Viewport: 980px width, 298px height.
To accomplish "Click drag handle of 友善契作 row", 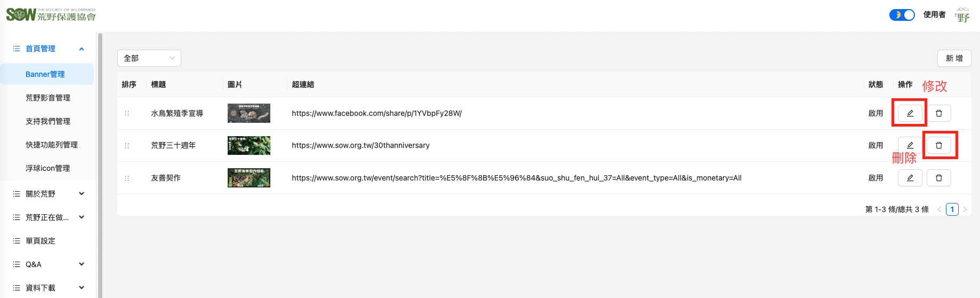I will pos(127,178).
